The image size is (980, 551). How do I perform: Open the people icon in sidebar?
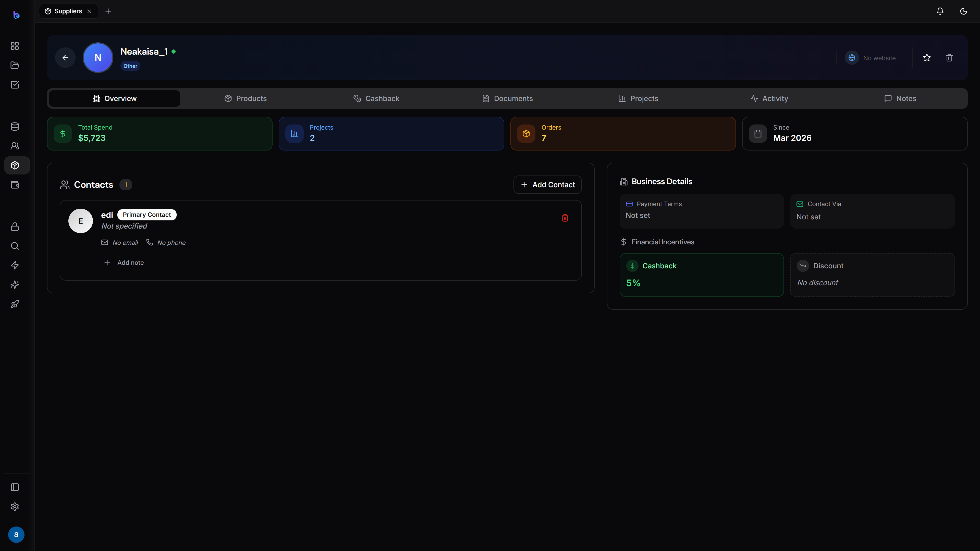point(15,146)
